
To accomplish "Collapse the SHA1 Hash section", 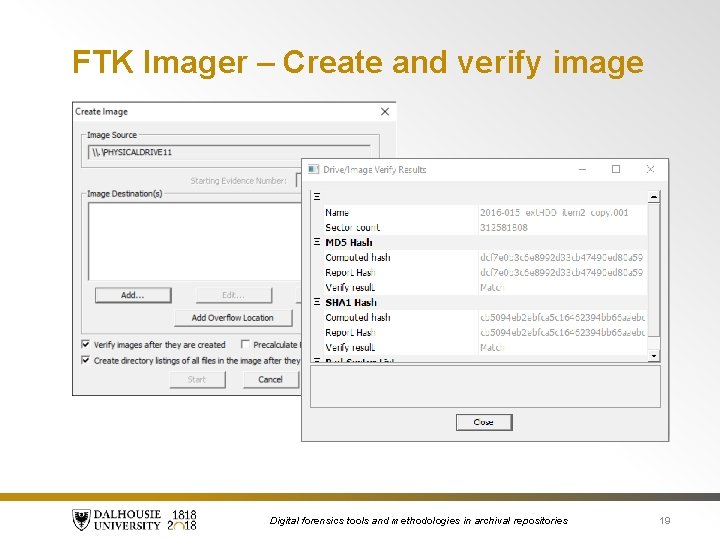I will coord(317,302).
